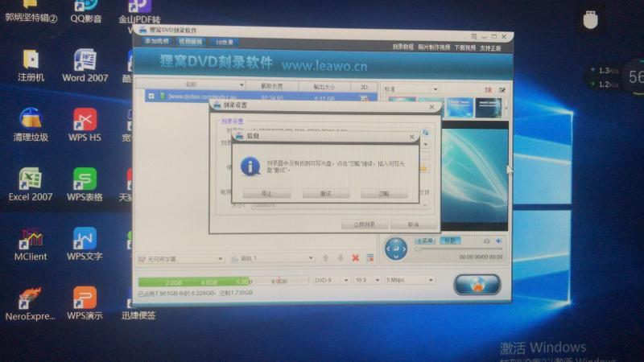Click the 截取长度 column header

[x=272, y=86]
